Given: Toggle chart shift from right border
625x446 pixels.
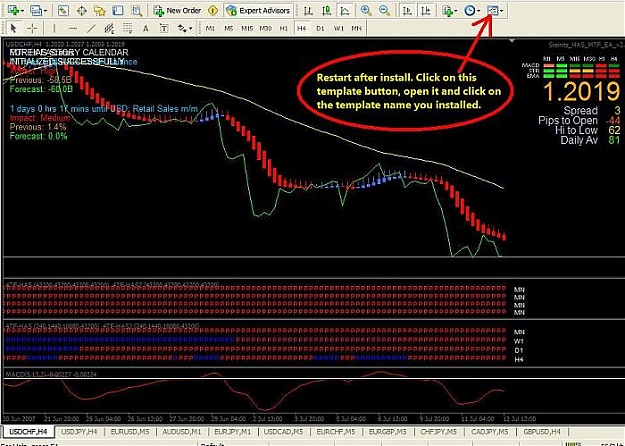Looking at the screenshot, I should point(426,11).
